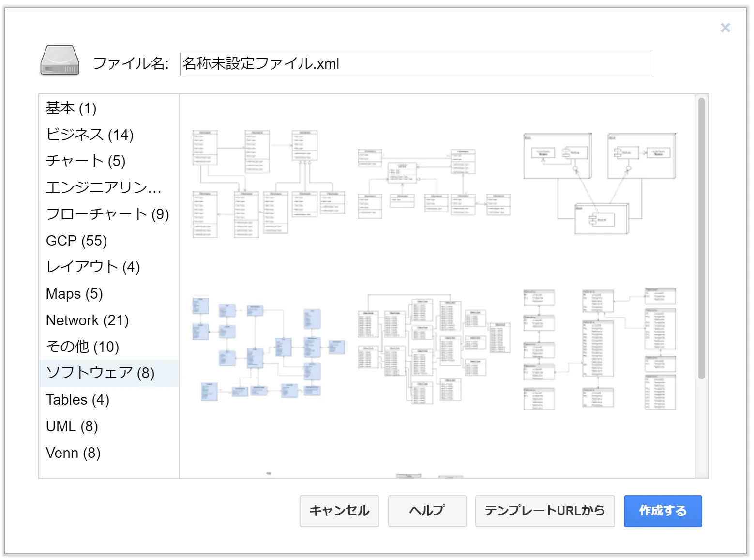The image size is (754, 560).
Task: Select the ビジネス (14) category
Action: [108, 135]
